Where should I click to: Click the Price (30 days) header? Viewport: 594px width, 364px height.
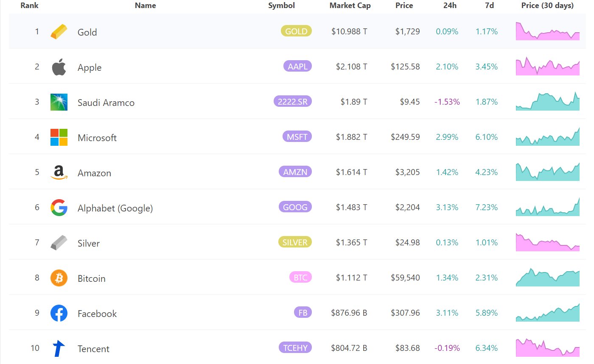pos(547,6)
